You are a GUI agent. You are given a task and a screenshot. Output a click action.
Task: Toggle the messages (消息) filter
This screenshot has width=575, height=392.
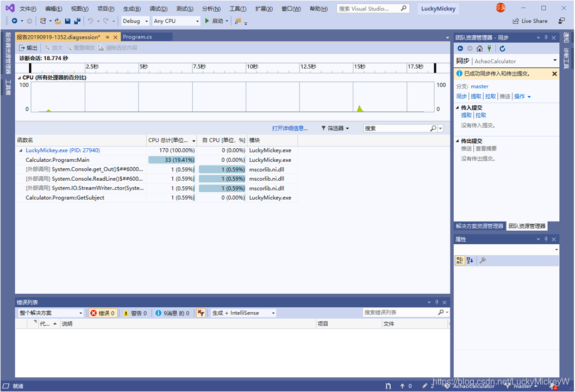[172, 313]
